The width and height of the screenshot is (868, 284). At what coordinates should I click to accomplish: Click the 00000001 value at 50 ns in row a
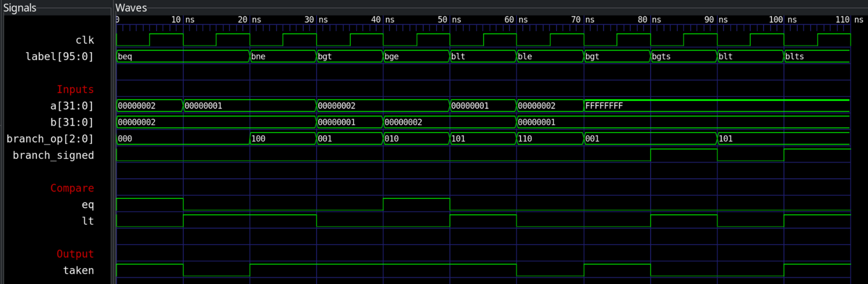click(x=470, y=106)
